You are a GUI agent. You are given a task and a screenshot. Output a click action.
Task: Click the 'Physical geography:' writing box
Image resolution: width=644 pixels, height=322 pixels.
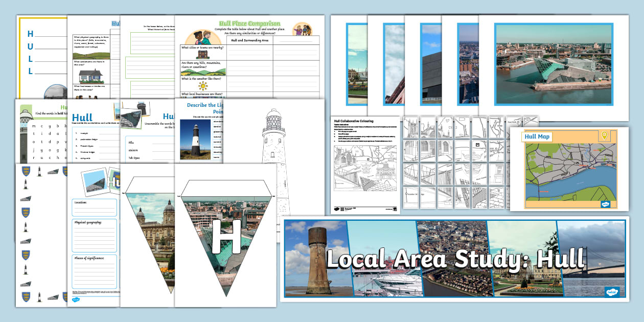tap(95, 235)
